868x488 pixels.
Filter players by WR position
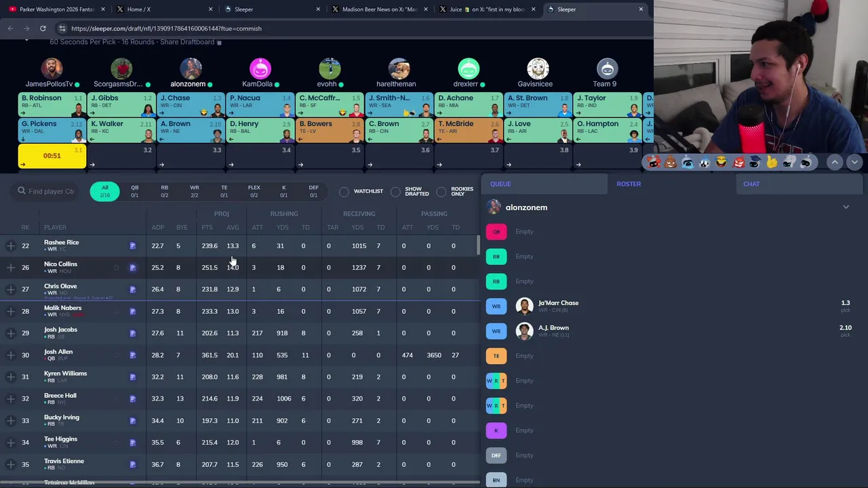195,191
